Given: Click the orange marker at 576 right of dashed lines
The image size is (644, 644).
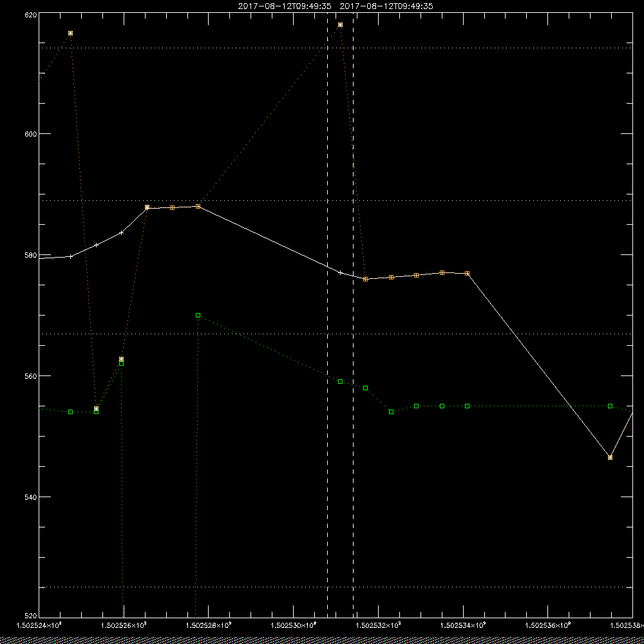Looking at the screenshot, I should point(366,279).
